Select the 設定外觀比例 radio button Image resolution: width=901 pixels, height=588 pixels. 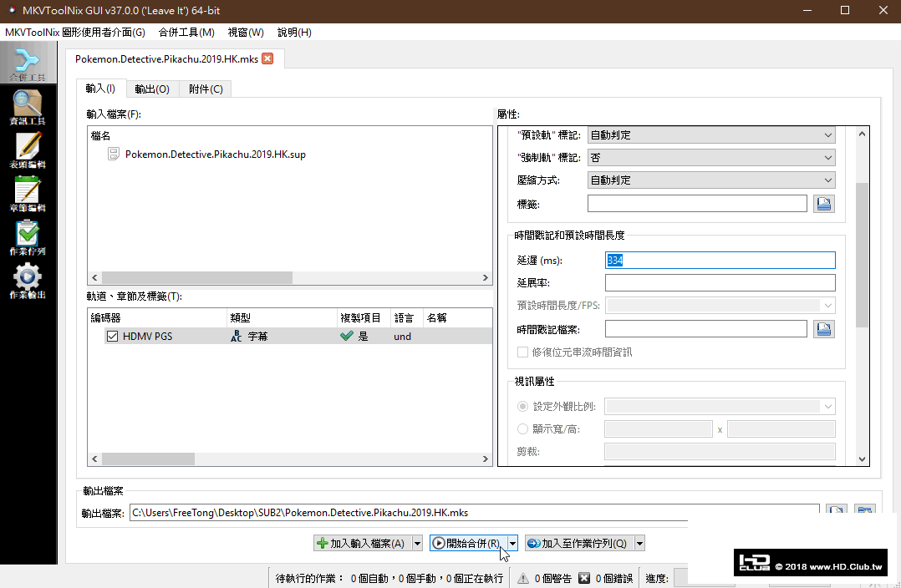(x=522, y=407)
